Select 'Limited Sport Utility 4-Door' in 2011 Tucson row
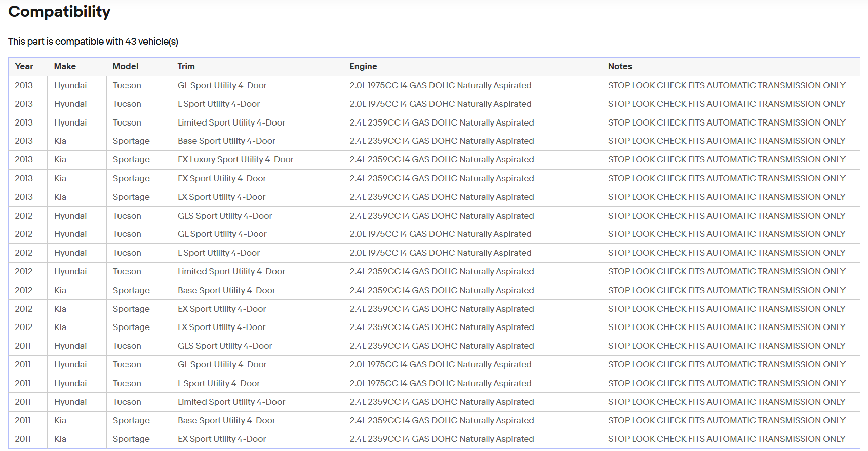The image size is (868, 451). click(x=231, y=402)
